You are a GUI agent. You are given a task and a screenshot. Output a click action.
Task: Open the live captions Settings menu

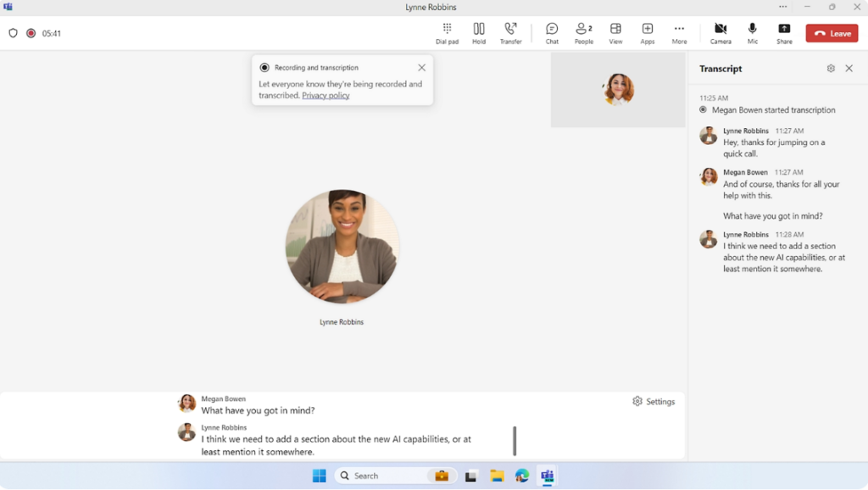click(x=653, y=401)
